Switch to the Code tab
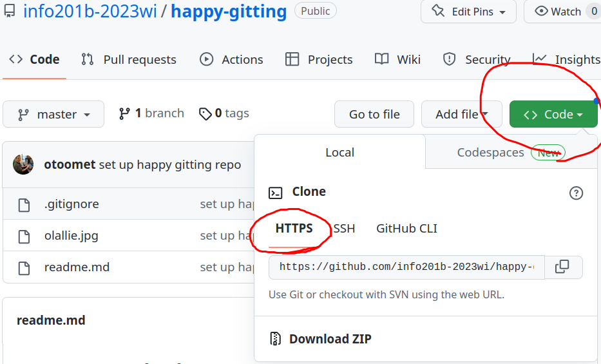Screen dimensions: 601x364 pyautogui.click(x=34, y=59)
